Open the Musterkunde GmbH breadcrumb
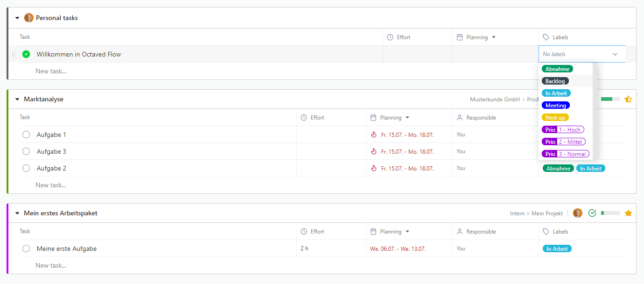Image resolution: width=644 pixels, height=284 pixels. click(x=495, y=99)
